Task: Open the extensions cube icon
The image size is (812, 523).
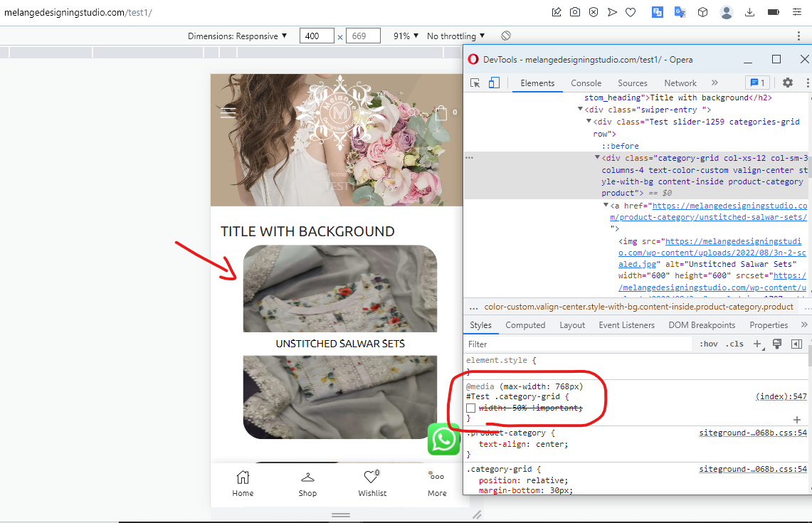Action: pos(702,12)
